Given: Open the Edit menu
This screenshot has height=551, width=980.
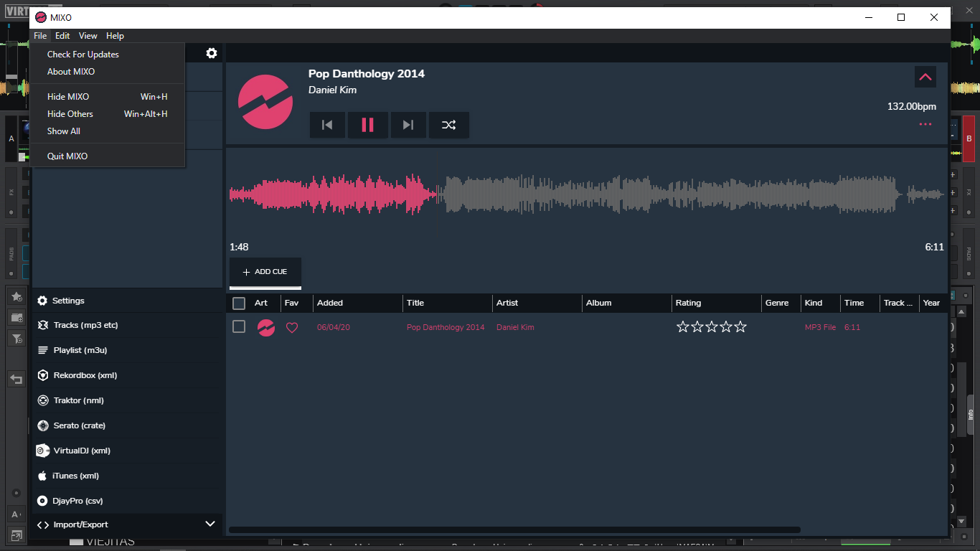Looking at the screenshot, I should [x=62, y=36].
